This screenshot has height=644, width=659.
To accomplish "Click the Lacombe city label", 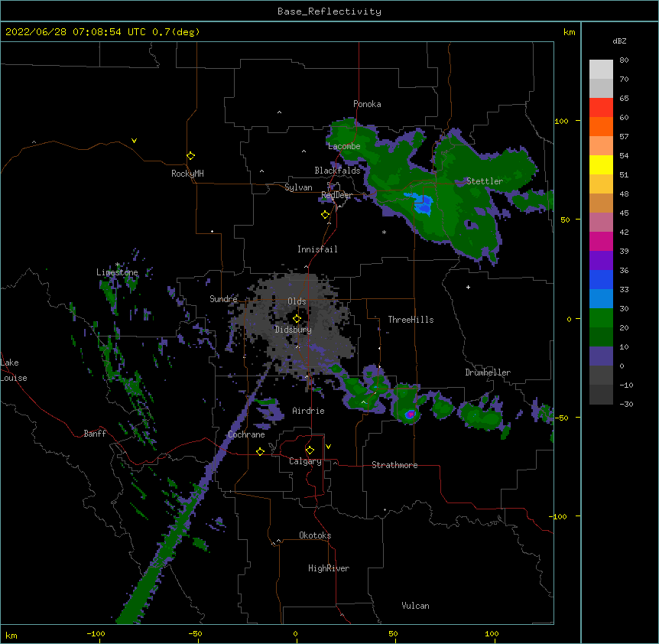I will (344, 146).
